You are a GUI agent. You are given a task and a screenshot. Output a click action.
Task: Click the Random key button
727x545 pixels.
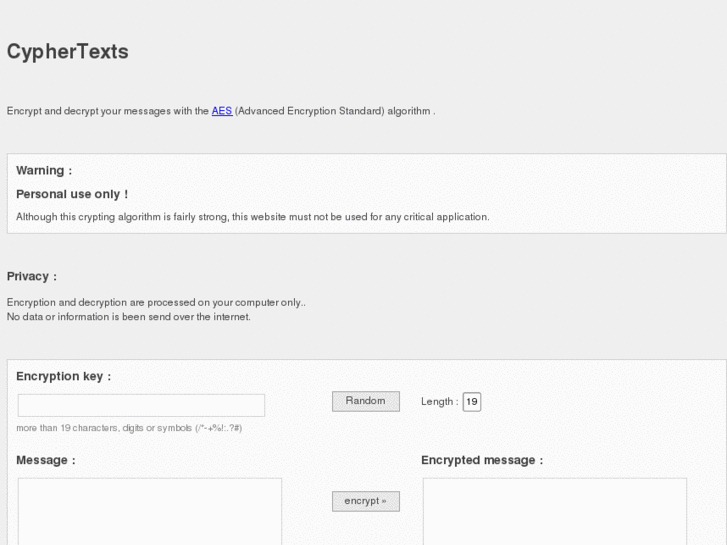click(365, 401)
